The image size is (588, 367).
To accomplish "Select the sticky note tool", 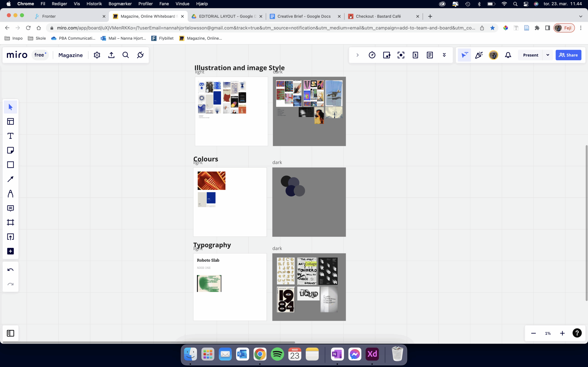I will click(x=10, y=150).
